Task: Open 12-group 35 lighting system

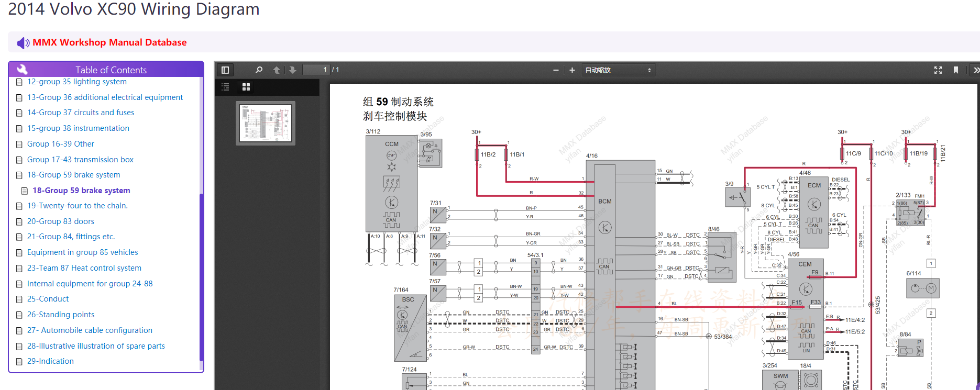Action: (x=77, y=82)
